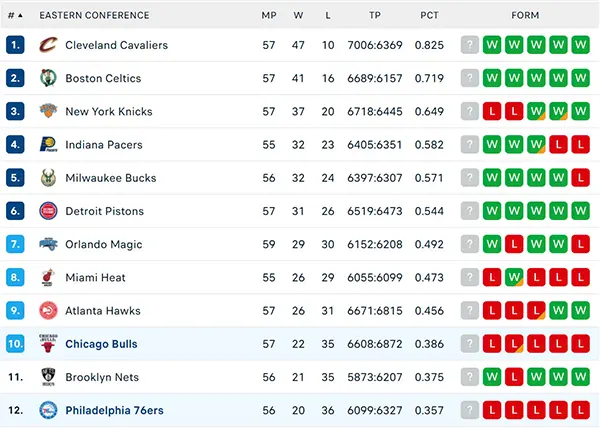The height and width of the screenshot is (428, 600).
Task: Click the Atlanta Hawks logo
Action: (48, 311)
